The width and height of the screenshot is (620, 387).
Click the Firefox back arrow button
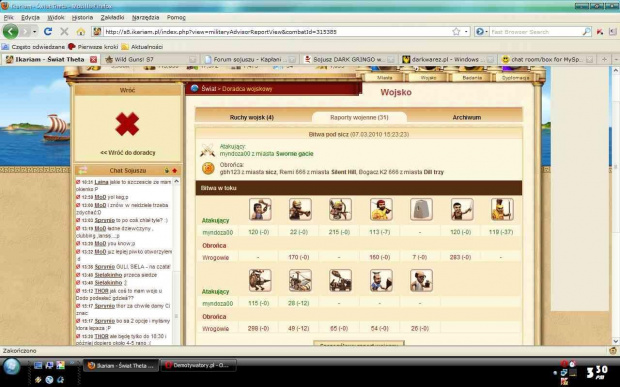click(x=11, y=31)
